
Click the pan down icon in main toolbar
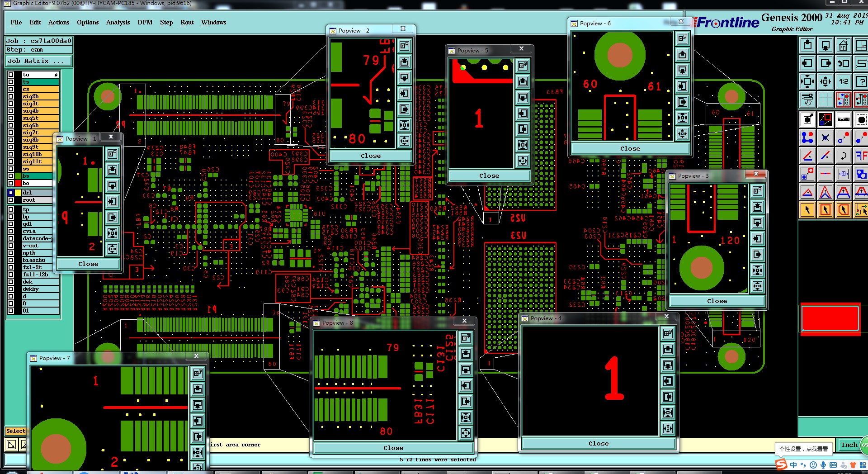tap(826, 45)
